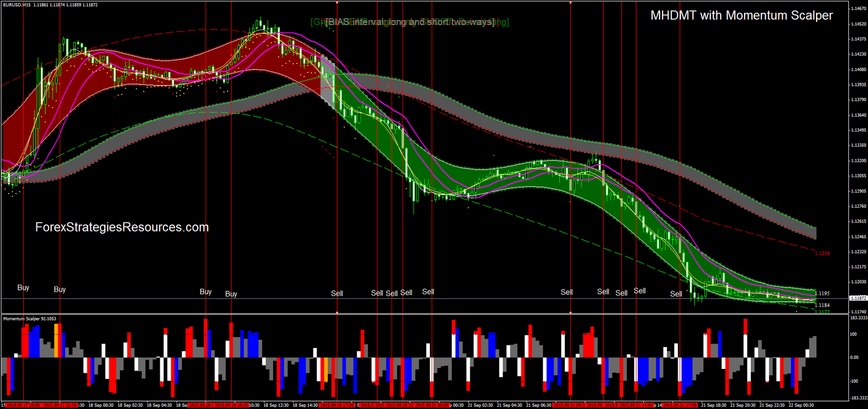Click the 'Momentum Scalper 92.1053' indicator label
The image size is (868, 409).
(30, 318)
